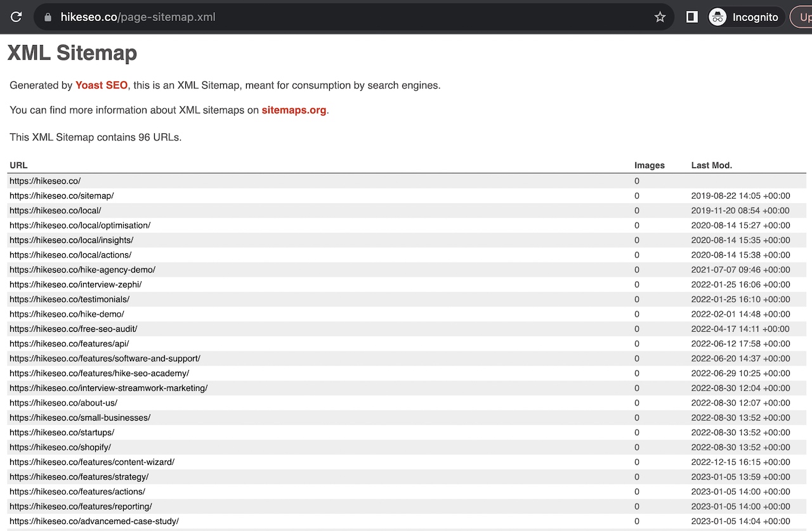812x531 pixels.
Task: Click the date 2021-07-07 09:46 +00:00
Action: (x=740, y=270)
